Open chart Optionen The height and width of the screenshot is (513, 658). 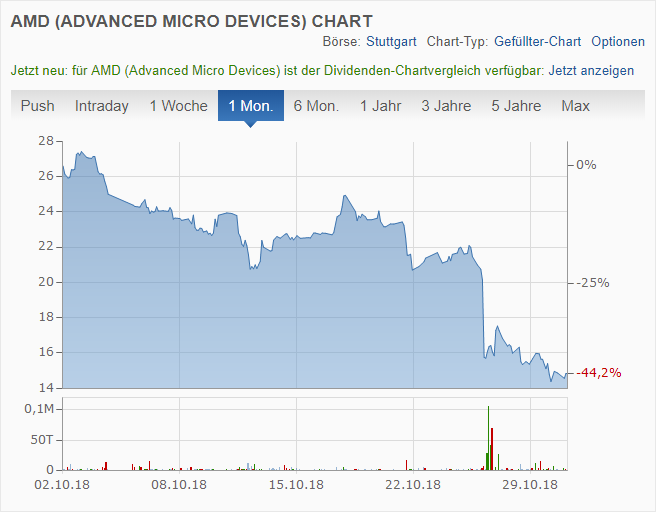(618, 42)
